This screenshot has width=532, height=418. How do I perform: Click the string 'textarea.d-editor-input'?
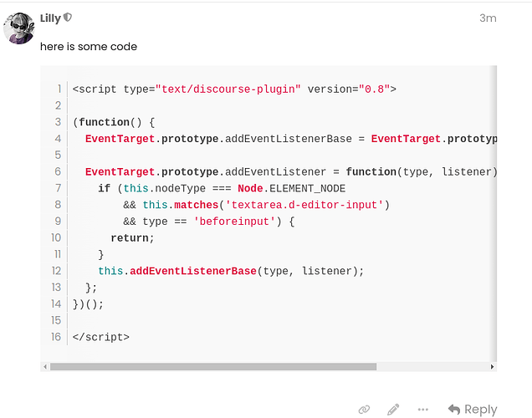click(x=304, y=205)
